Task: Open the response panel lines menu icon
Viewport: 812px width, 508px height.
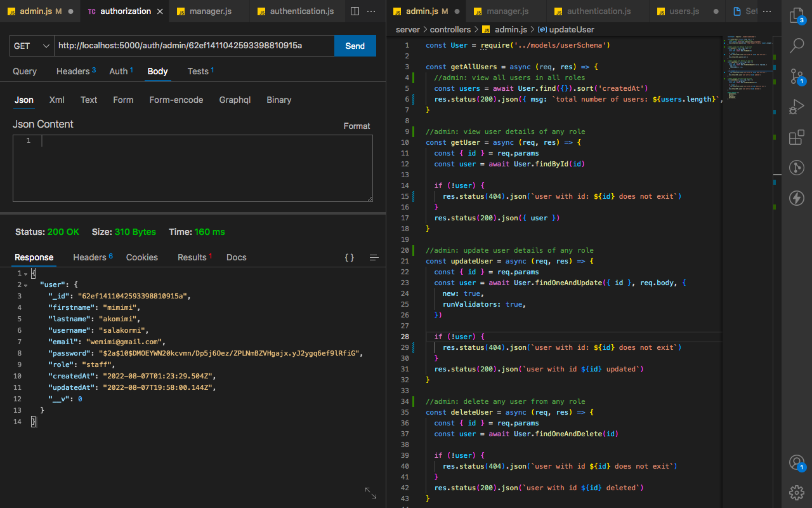Action: [x=374, y=257]
